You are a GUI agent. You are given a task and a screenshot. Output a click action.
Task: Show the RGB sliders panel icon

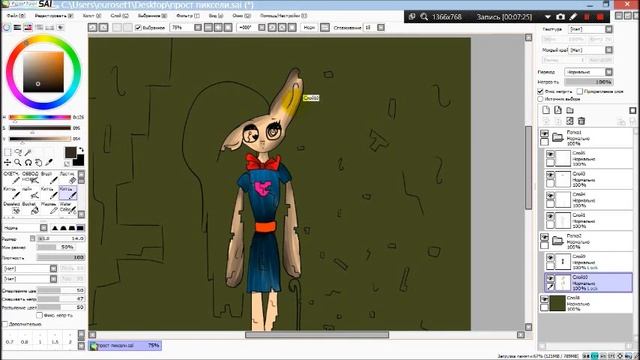[18, 27]
